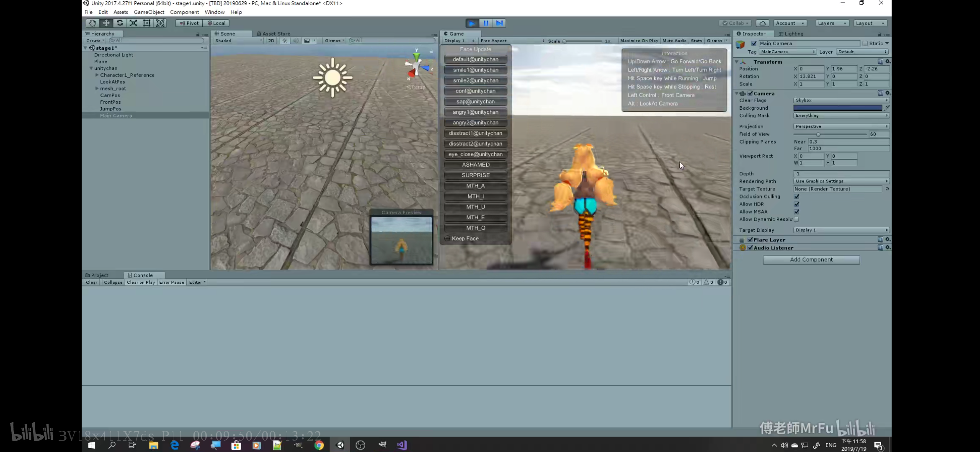Enable Allow Dynamic Resolution on the camera
This screenshot has width=980, height=452.
click(x=796, y=219)
